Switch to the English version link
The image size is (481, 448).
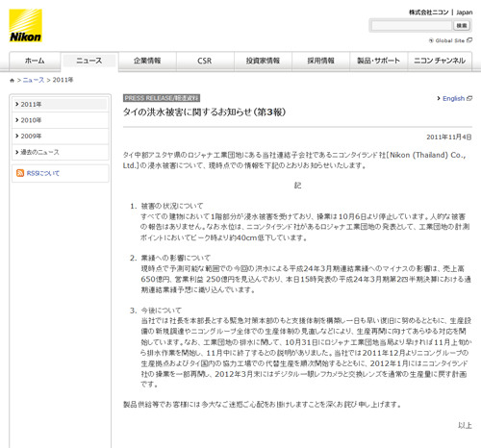point(453,98)
